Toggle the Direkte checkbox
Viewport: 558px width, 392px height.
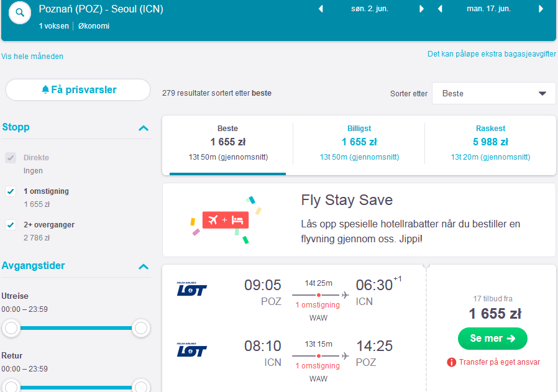coord(11,158)
